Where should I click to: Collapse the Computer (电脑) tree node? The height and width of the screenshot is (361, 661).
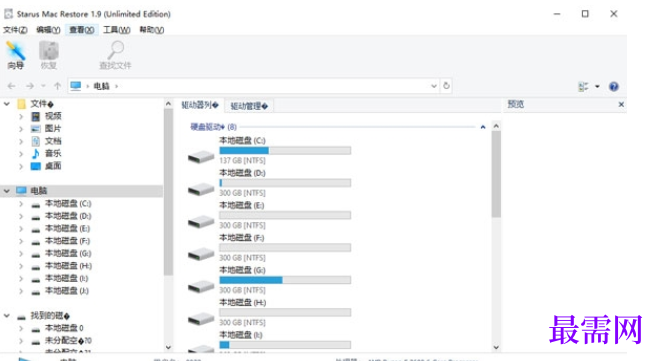[6, 191]
